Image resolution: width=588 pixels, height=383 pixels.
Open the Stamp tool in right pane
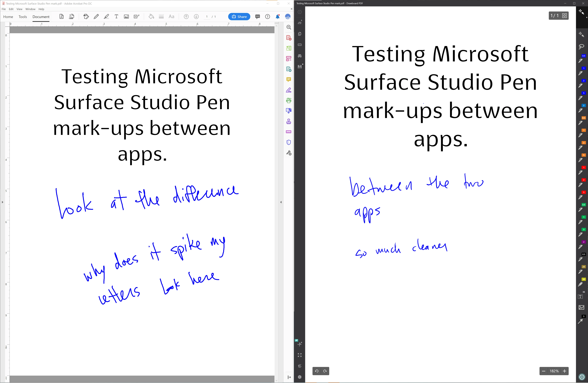pyautogui.click(x=289, y=121)
